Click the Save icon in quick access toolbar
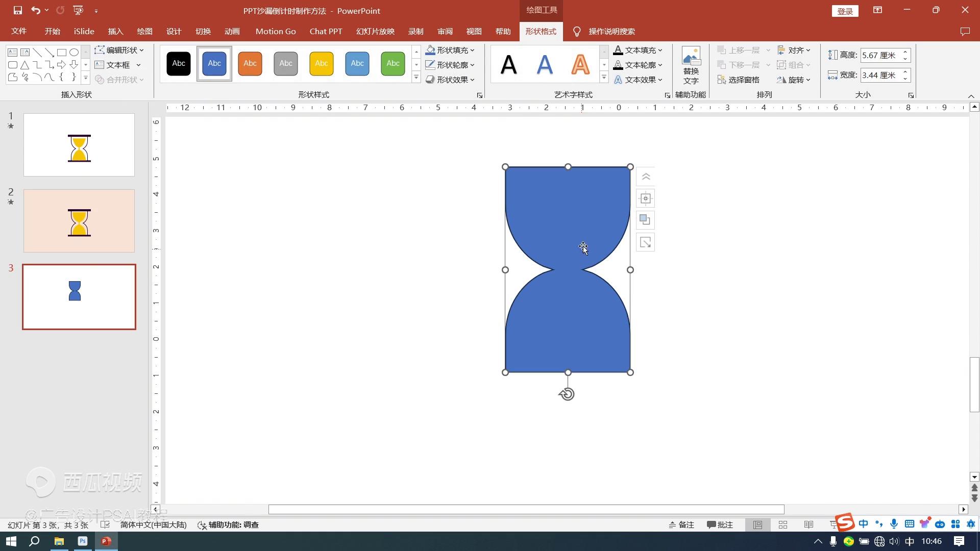The height and width of the screenshot is (551, 980). pos(18,10)
